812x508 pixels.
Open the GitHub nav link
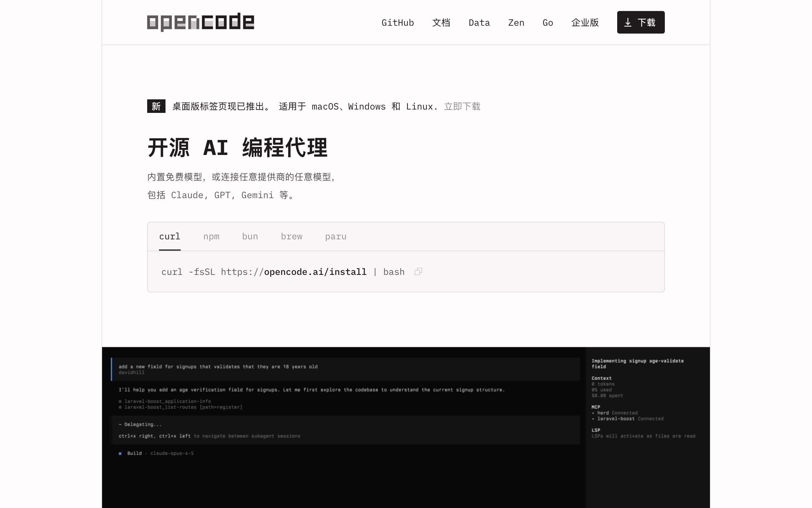398,23
